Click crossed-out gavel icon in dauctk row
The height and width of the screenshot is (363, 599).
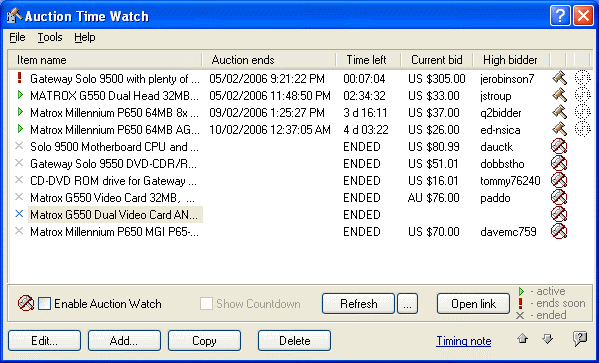tap(559, 146)
